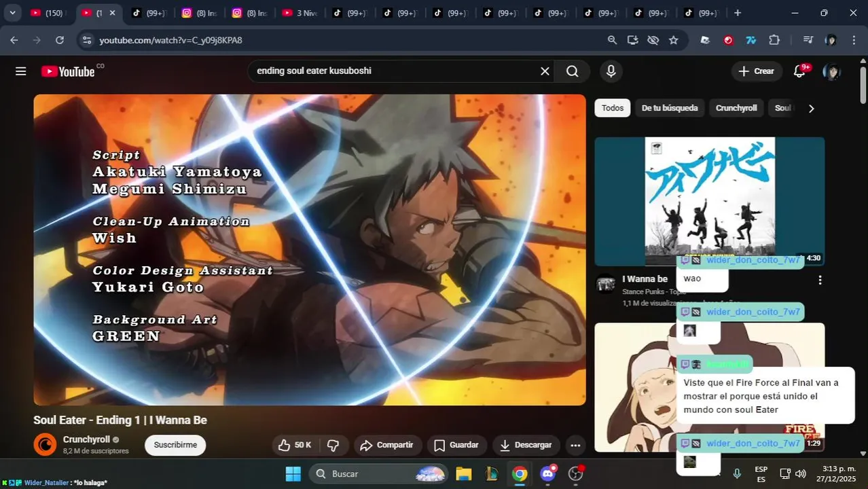Open the Windows Start menu
This screenshot has height=489, width=868.
293,474
